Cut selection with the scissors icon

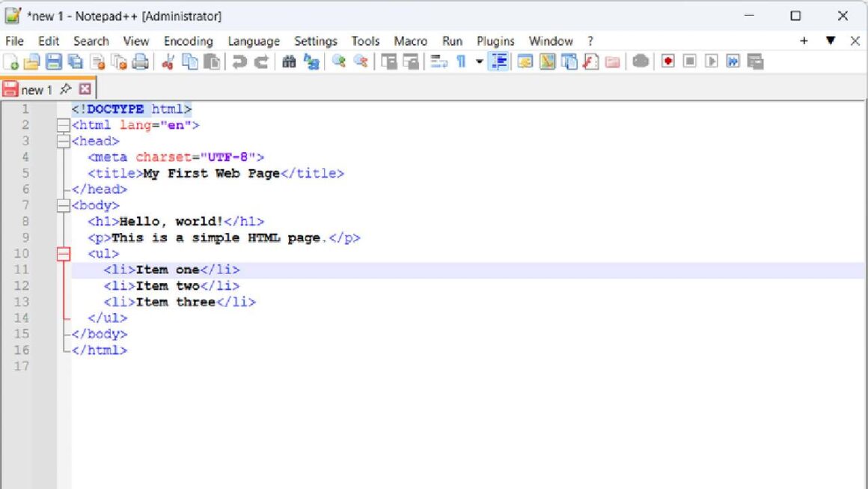(168, 61)
